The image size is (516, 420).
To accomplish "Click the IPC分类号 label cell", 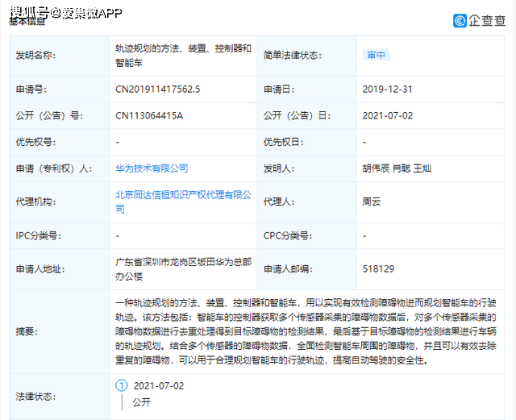I will pyautogui.click(x=59, y=235).
